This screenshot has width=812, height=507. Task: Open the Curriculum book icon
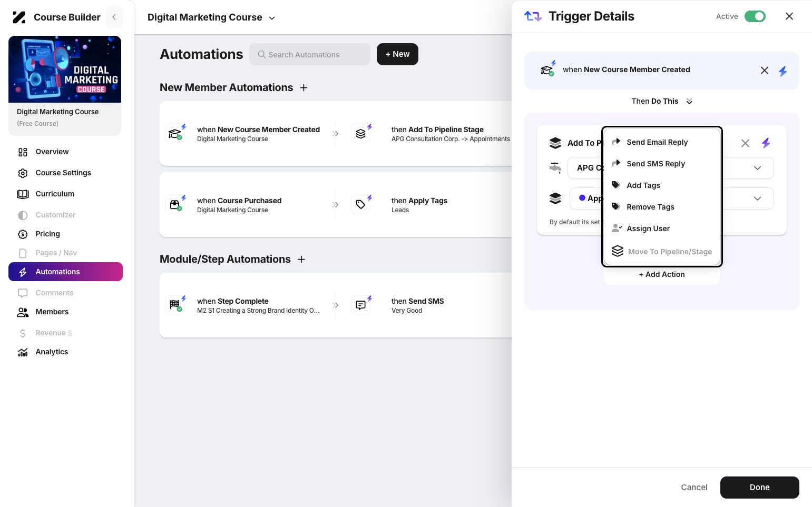pyautogui.click(x=23, y=194)
